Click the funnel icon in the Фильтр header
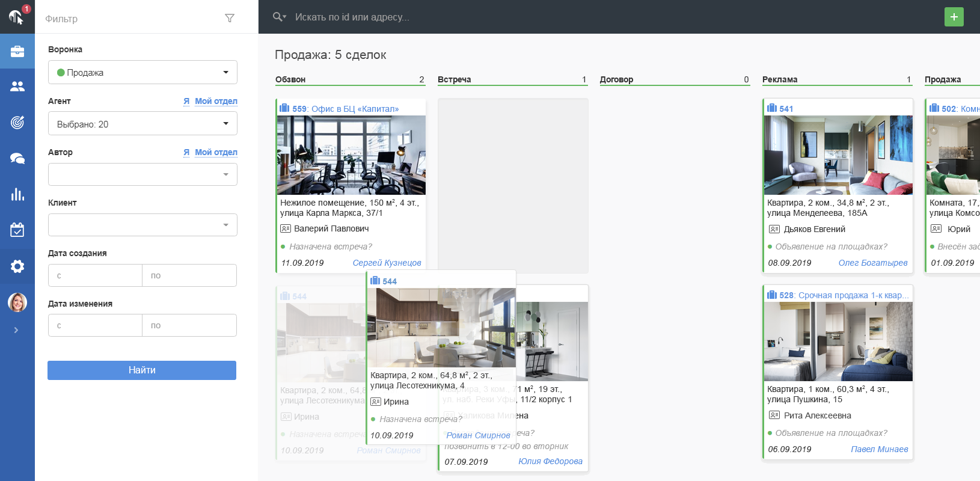 230,18
